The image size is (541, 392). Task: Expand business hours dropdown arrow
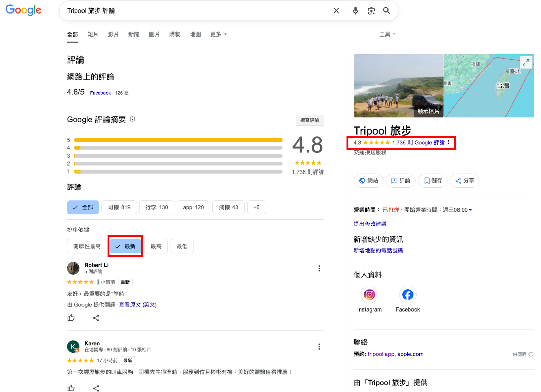click(470, 210)
